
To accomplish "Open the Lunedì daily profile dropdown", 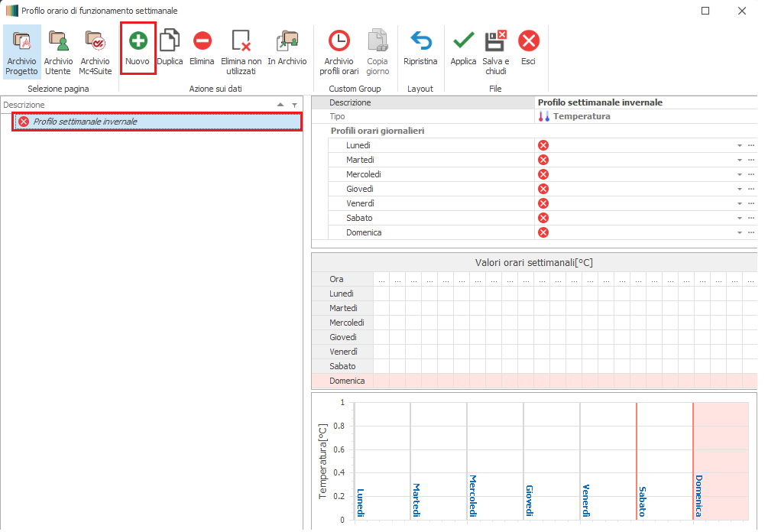I will [x=739, y=145].
